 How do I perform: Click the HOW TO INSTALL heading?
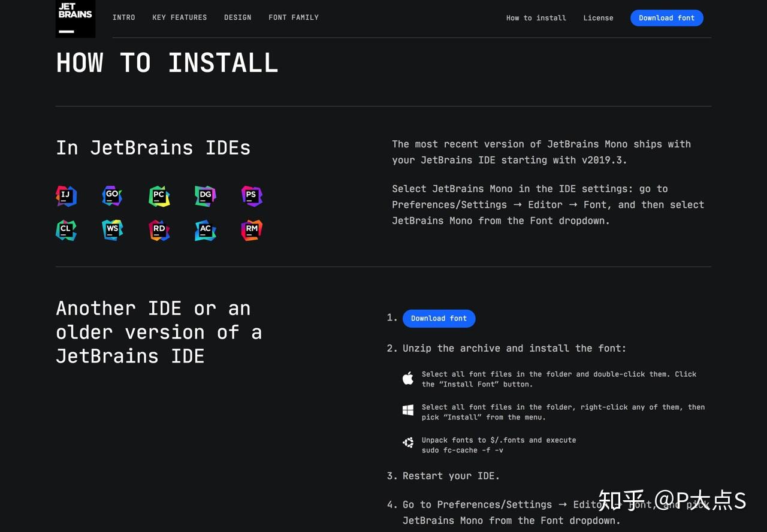pyautogui.click(x=167, y=63)
